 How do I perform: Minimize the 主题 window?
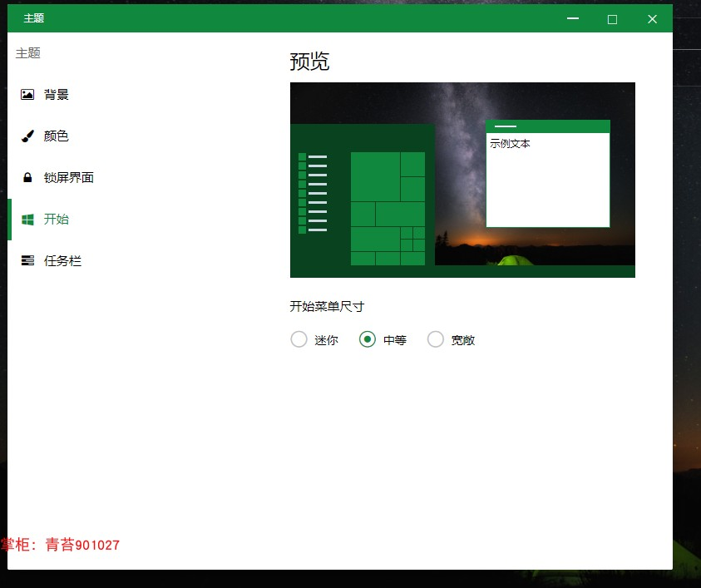point(573,19)
